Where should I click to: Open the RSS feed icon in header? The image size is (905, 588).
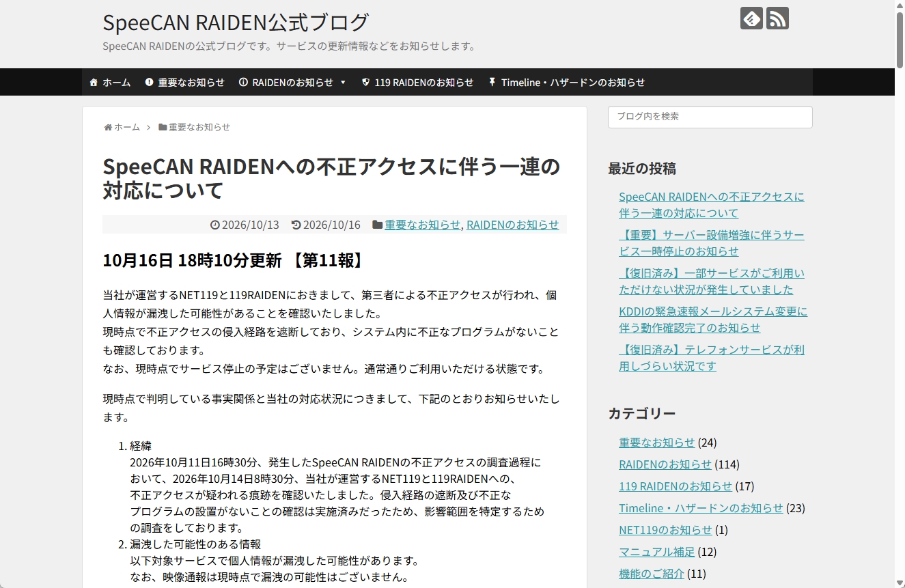[777, 18]
